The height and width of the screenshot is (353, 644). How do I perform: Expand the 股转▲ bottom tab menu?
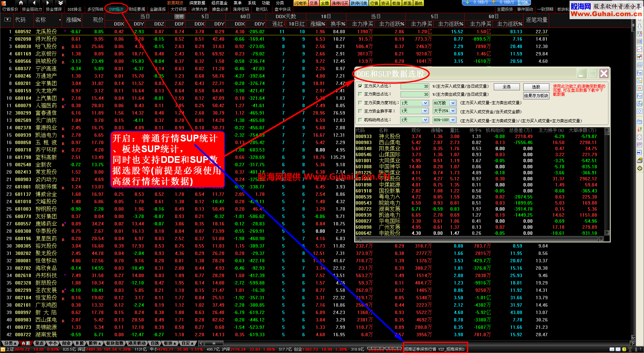click(x=95, y=343)
